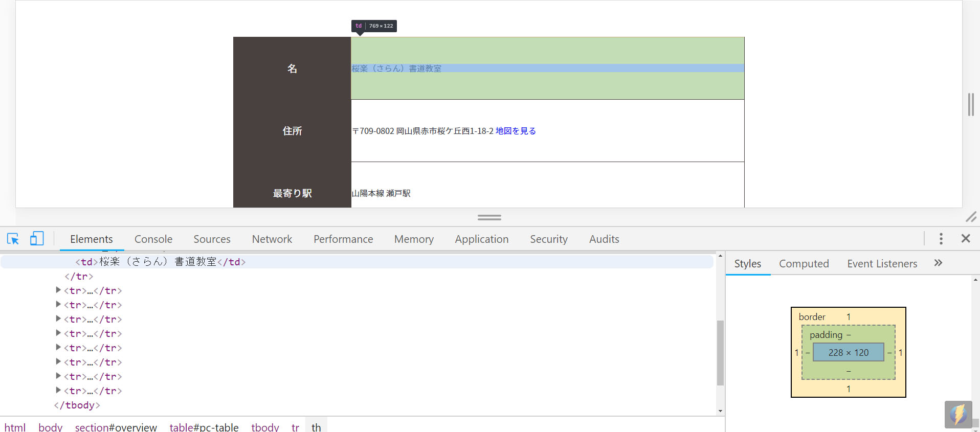Click the Elements panel vertical scrollbar thumb
Viewport: 980px width, 432px height.
point(720,353)
